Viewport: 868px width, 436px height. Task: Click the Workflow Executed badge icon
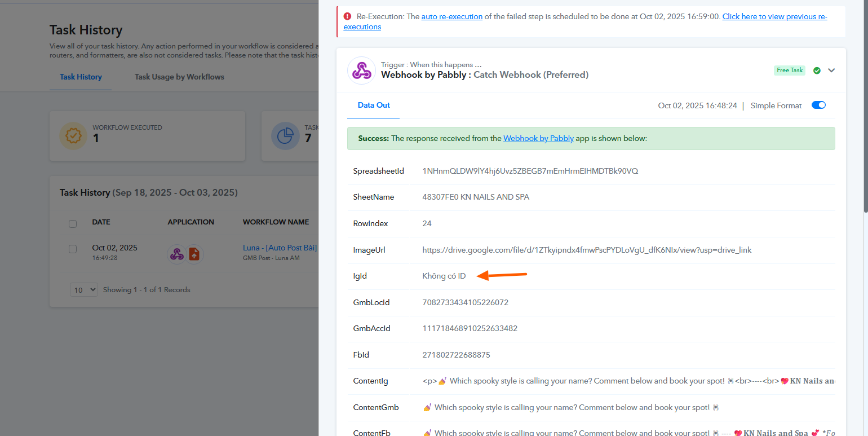(x=73, y=136)
